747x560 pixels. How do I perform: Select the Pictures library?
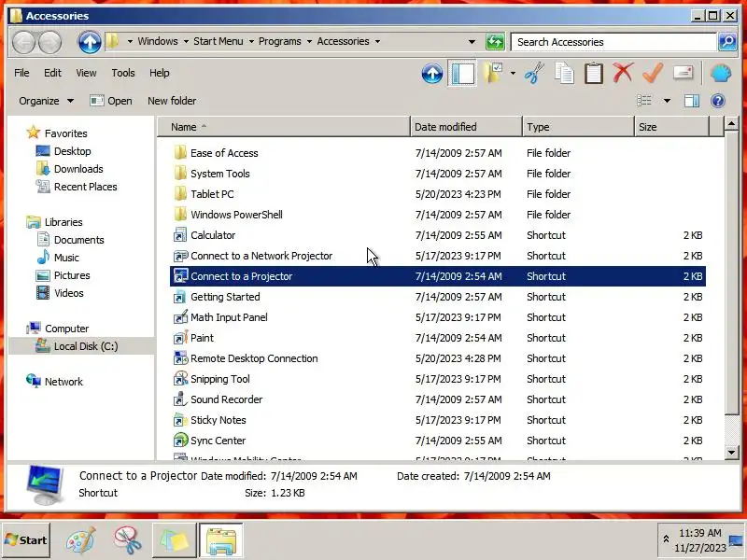coord(72,275)
